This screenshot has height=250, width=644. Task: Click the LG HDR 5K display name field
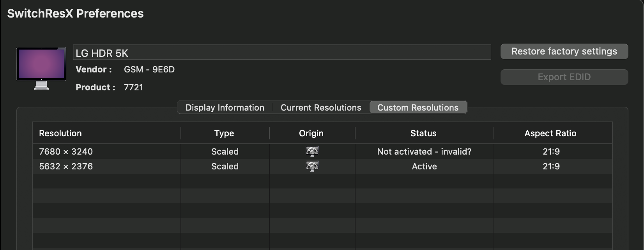coord(282,53)
